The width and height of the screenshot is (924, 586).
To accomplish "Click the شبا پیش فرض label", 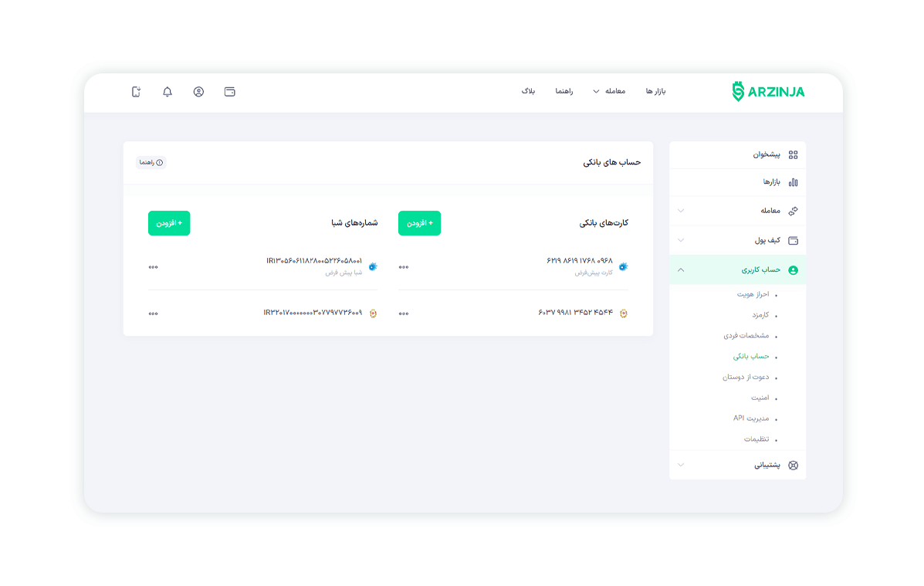I will click(x=344, y=273).
